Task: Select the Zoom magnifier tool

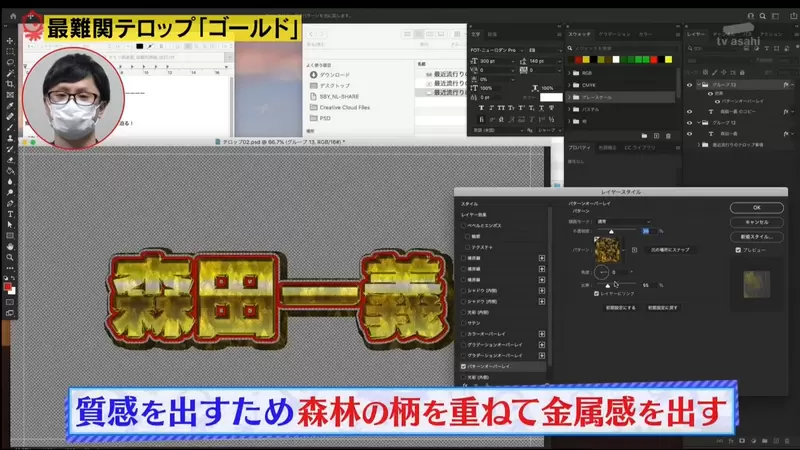Action: point(10,257)
